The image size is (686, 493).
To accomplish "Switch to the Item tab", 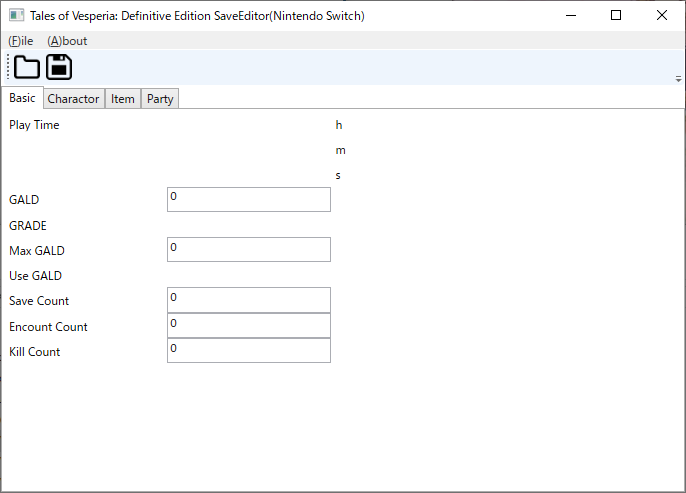I will point(122,99).
